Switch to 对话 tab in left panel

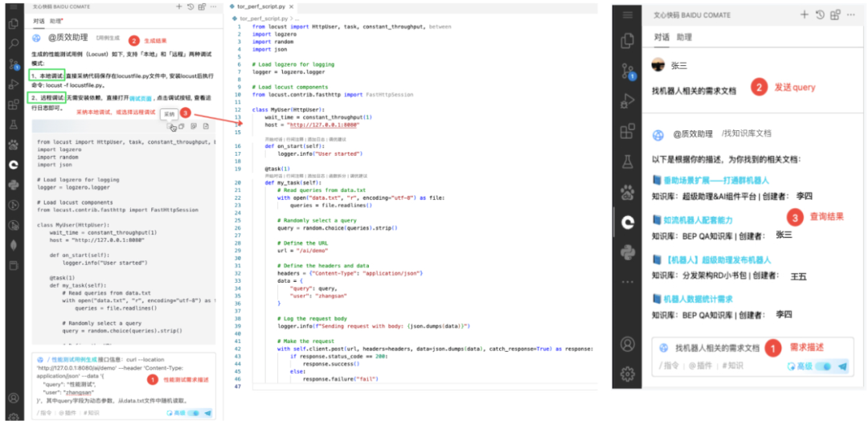[x=39, y=21]
